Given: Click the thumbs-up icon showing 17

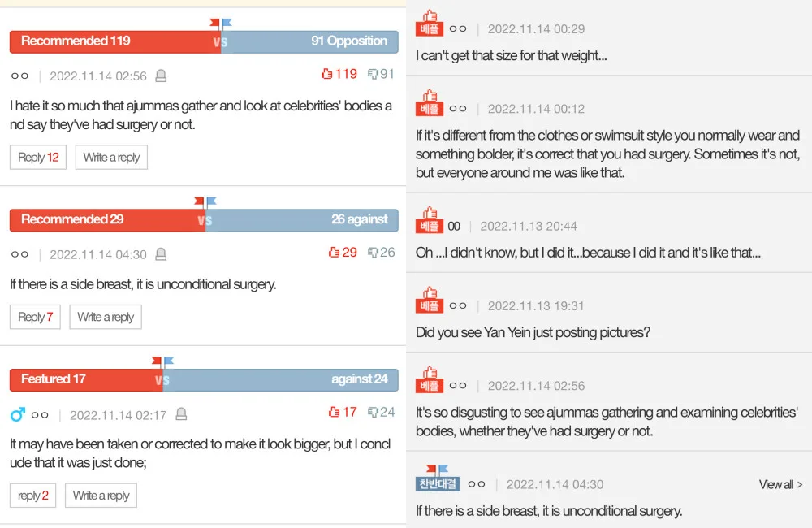Looking at the screenshot, I should click(334, 412).
